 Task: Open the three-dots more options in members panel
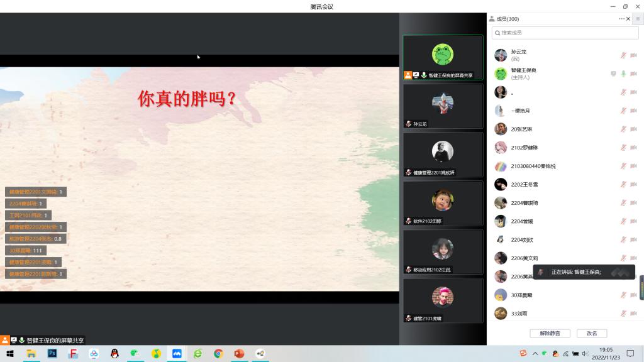click(621, 19)
